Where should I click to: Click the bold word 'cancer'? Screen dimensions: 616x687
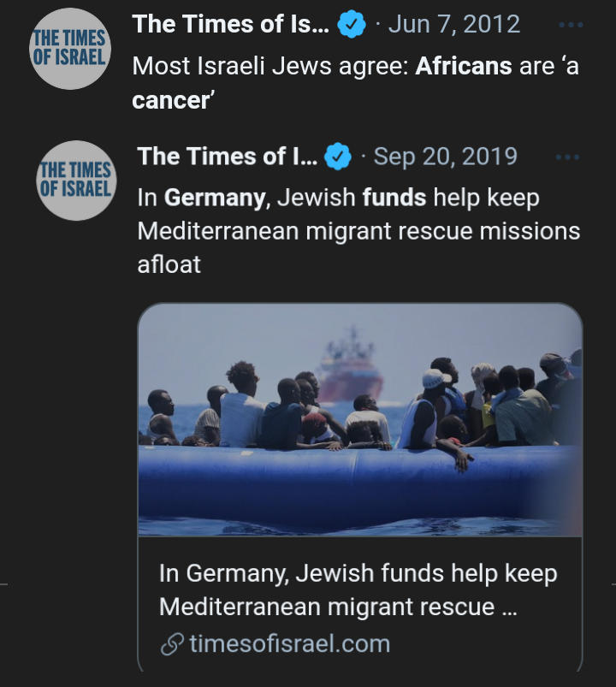[x=170, y=99]
